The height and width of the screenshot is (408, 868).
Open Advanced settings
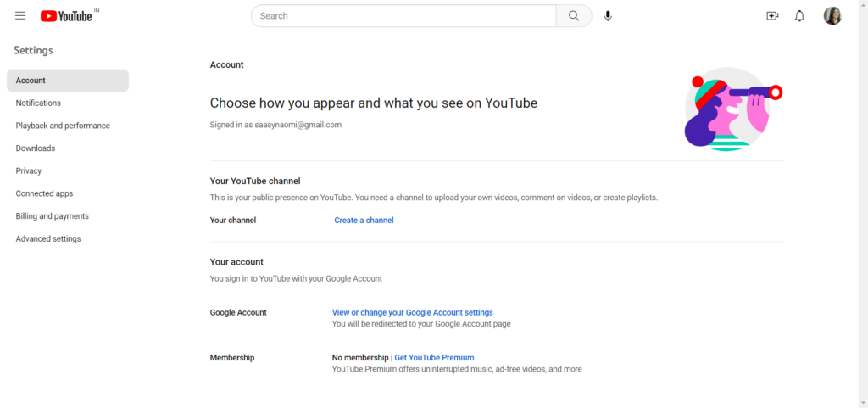(68, 239)
